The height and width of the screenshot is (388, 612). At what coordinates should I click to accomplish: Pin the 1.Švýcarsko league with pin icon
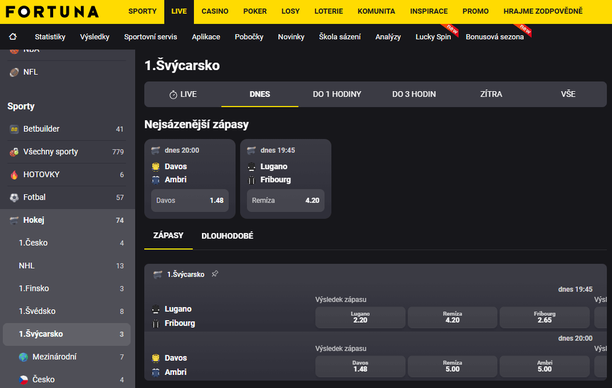[215, 274]
